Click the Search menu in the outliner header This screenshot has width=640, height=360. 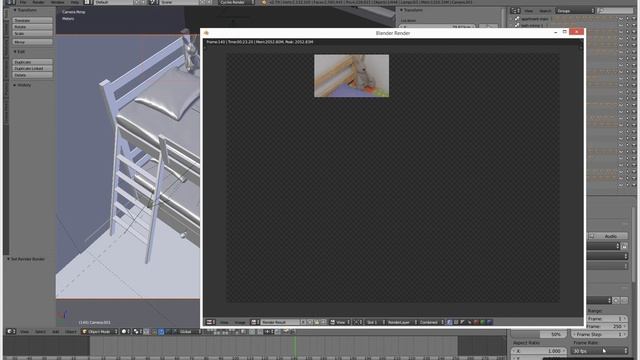pos(544,11)
